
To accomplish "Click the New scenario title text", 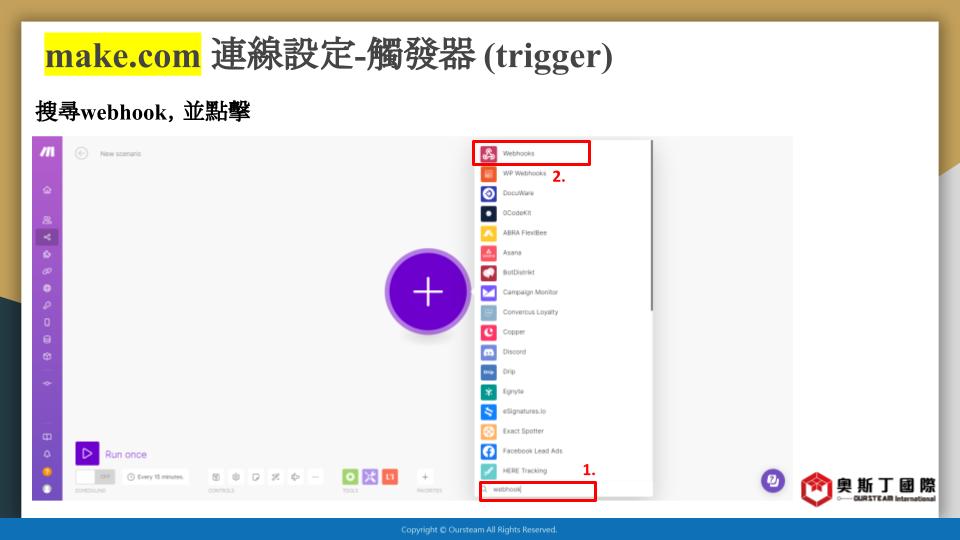I will (121, 154).
